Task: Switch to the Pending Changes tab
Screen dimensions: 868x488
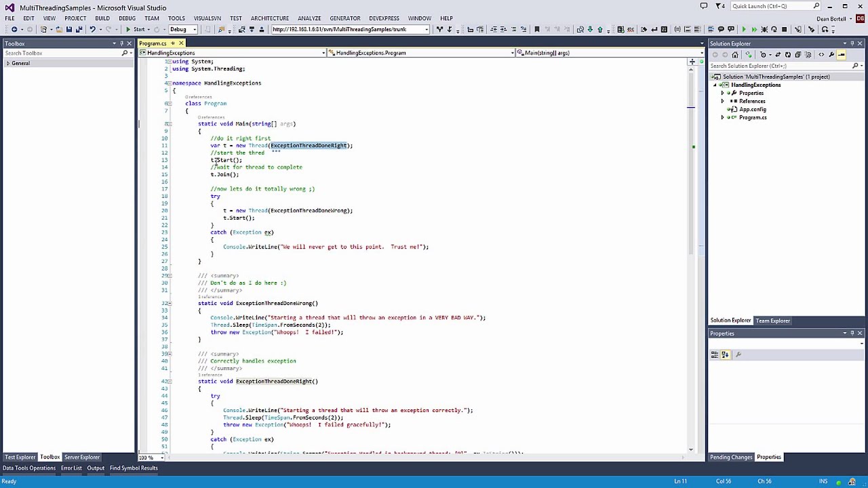Action: point(731,457)
